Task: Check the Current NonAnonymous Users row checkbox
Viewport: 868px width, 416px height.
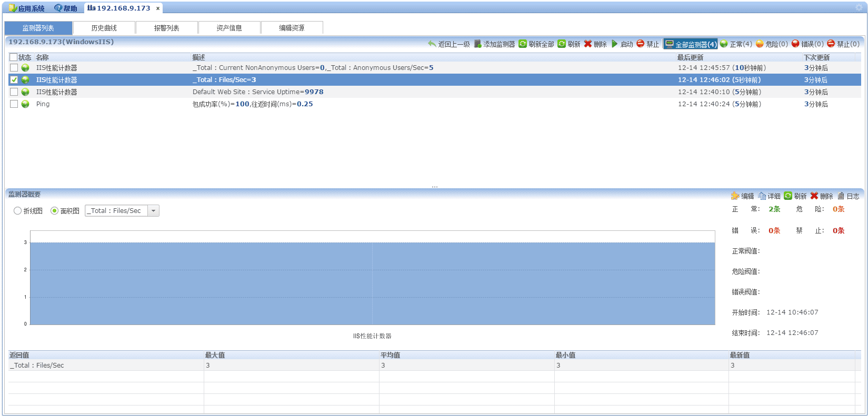Action: pos(14,68)
